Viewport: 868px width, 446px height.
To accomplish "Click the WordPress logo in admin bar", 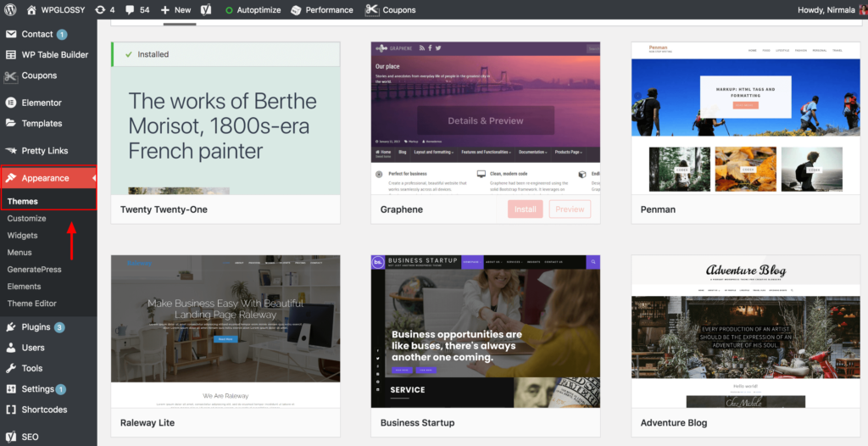I will point(10,9).
